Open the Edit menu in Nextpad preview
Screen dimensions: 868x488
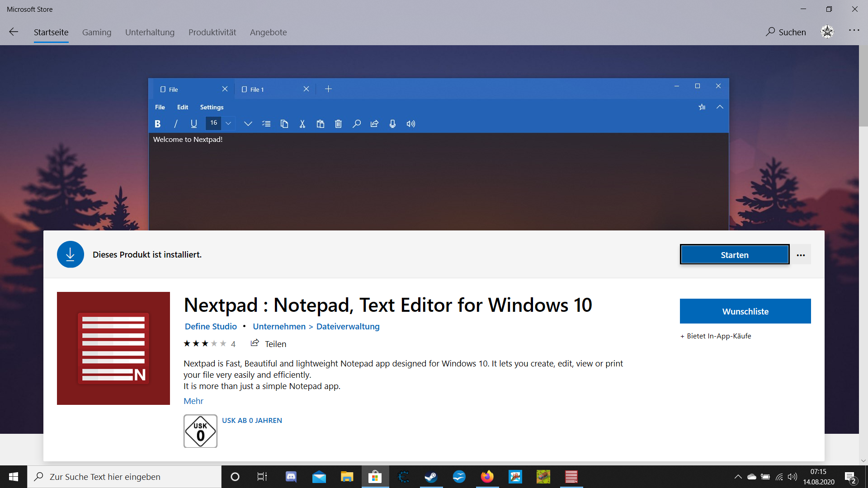183,107
